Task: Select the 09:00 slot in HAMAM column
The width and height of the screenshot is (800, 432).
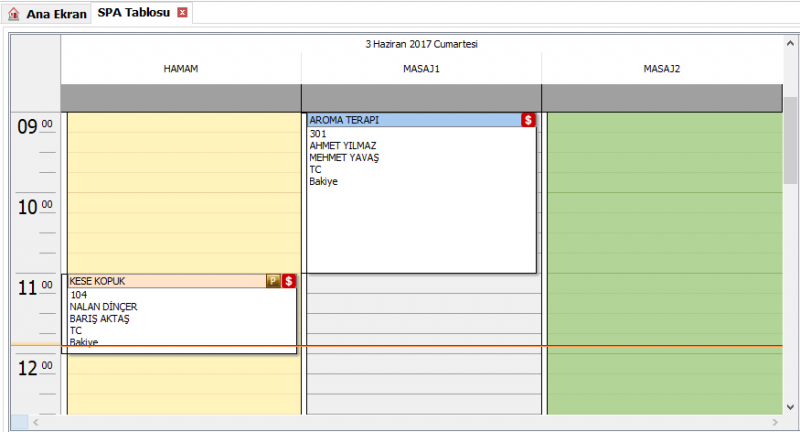Action: point(184,123)
